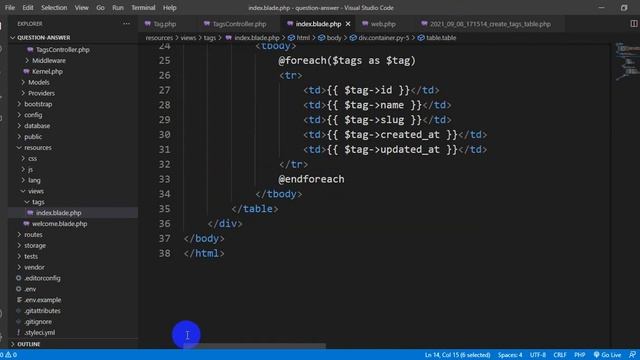Open the .env.example file
This screenshot has width=640, height=360.
[42, 300]
